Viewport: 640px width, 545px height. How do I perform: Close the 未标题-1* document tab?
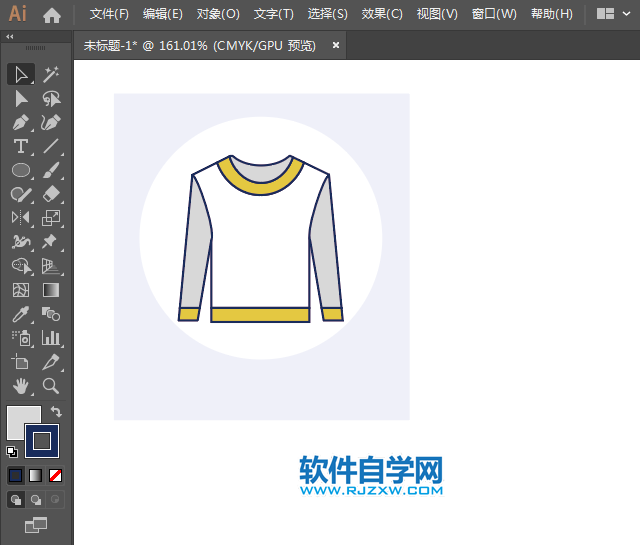point(336,45)
